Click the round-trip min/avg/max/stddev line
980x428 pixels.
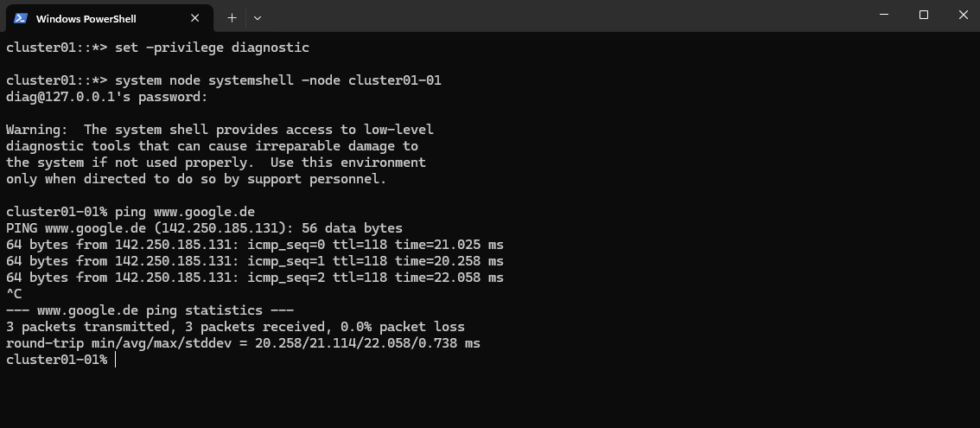pyautogui.click(x=242, y=343)
